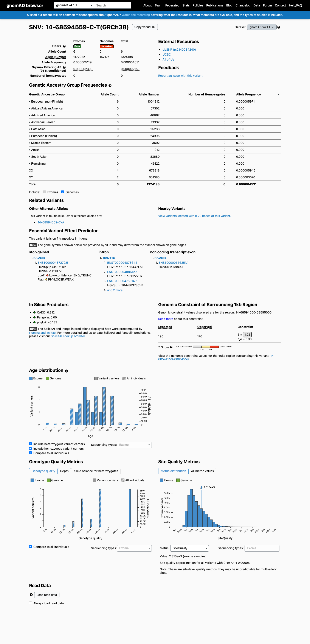Open the Publications nav menu item

(x=215, y=5)
